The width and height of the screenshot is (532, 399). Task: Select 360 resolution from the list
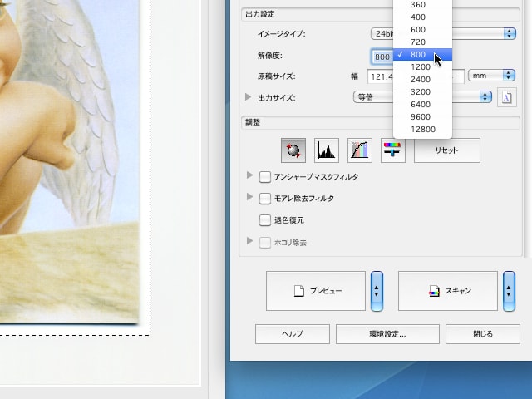pos(422,5)
